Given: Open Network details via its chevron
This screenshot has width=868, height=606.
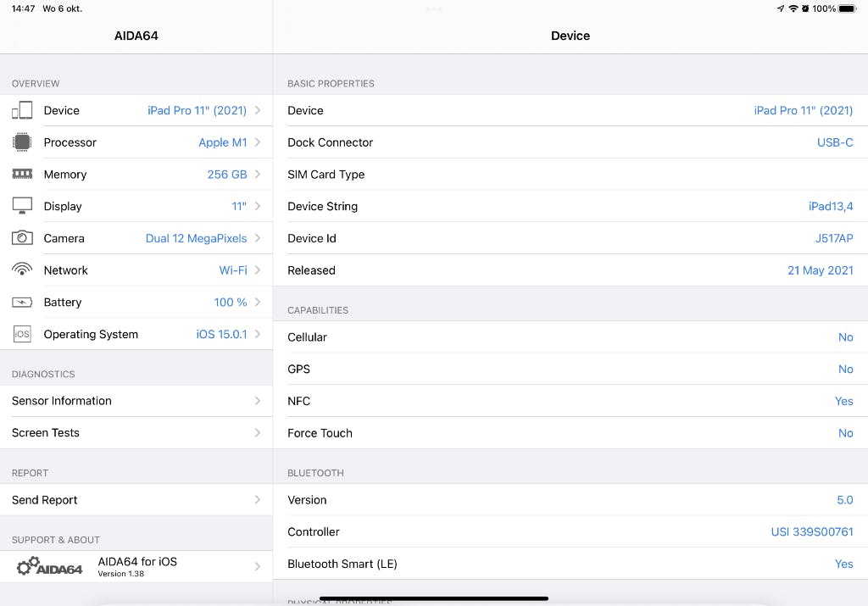Looking at the screenshot, I should pyautogui.click(x=258, y=270).
